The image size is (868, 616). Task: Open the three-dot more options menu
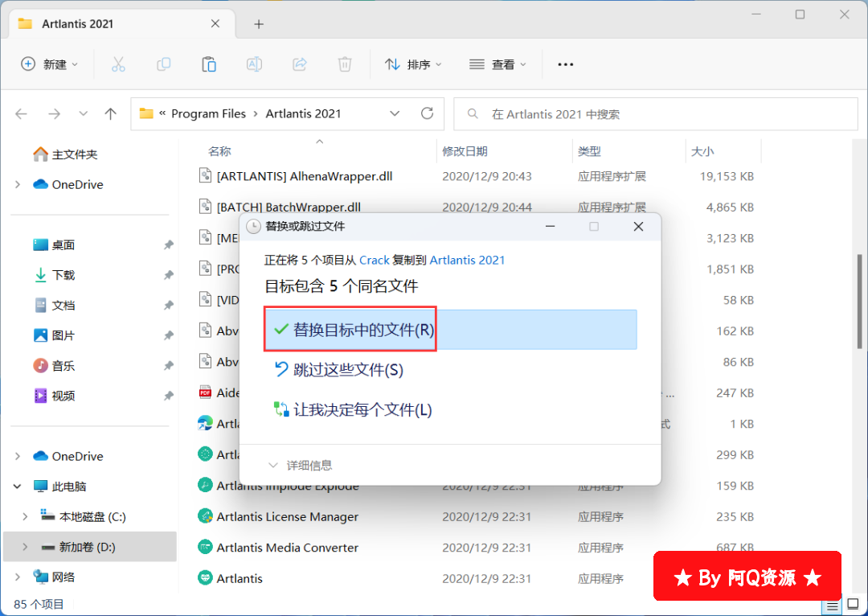coord(565,64)
